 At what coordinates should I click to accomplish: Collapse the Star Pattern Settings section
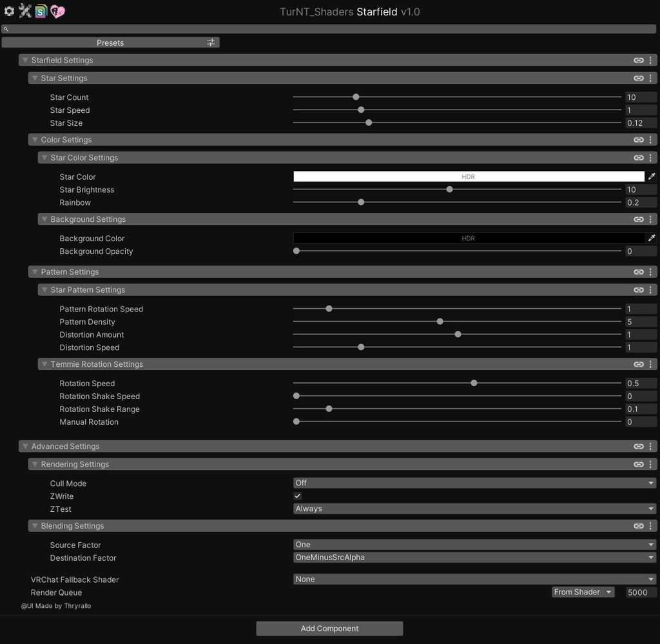(x=44, y=289)
